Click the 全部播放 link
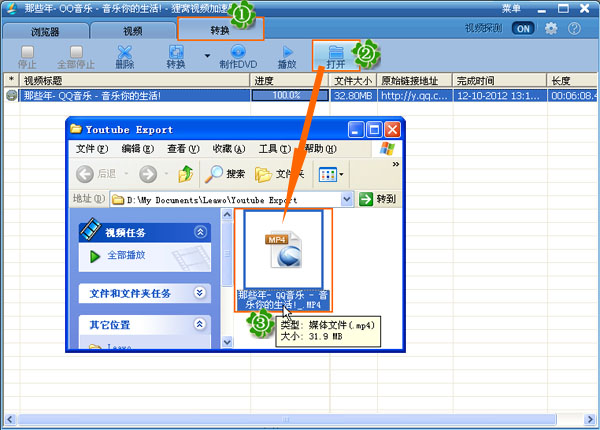This screenshot has width=600, height=430. pyautogui.click(x=126, y=255)
